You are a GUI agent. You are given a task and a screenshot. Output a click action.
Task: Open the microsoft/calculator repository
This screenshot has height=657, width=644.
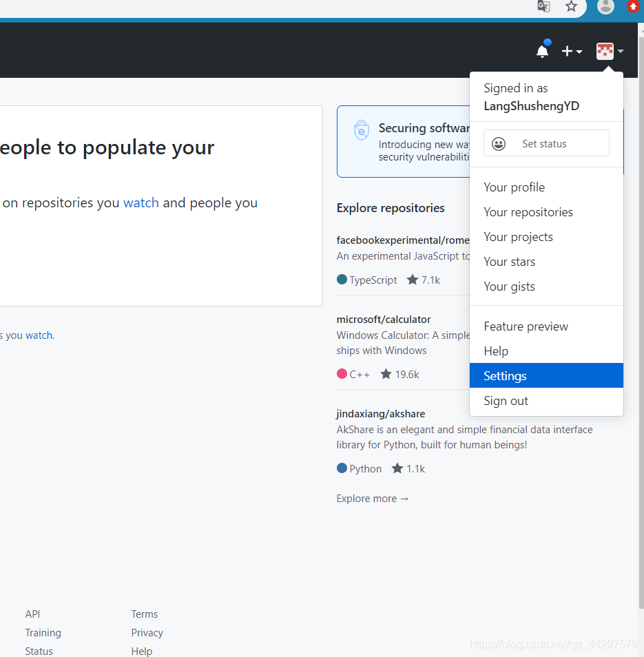pos(384,320)
